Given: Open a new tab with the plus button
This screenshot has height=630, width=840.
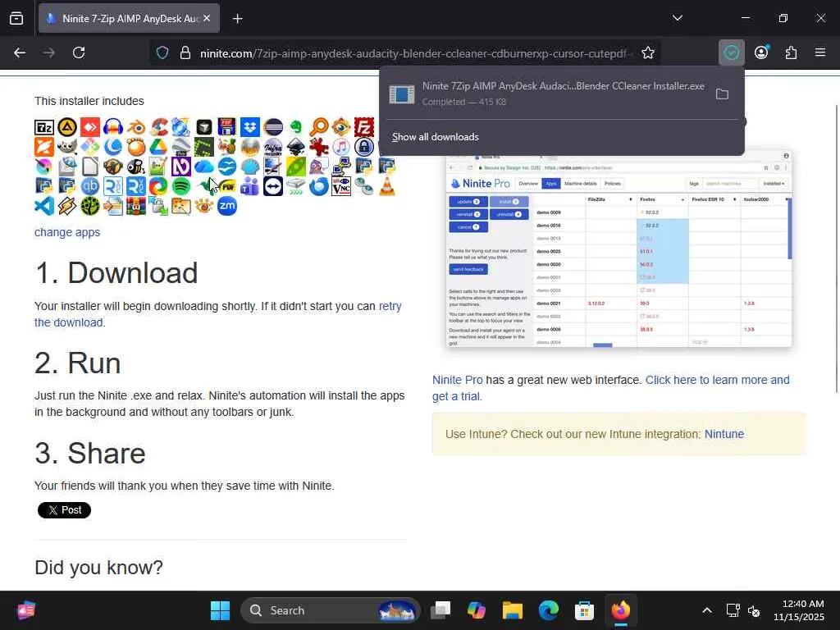Looking at the screenshot, I should tap(237, 19).
